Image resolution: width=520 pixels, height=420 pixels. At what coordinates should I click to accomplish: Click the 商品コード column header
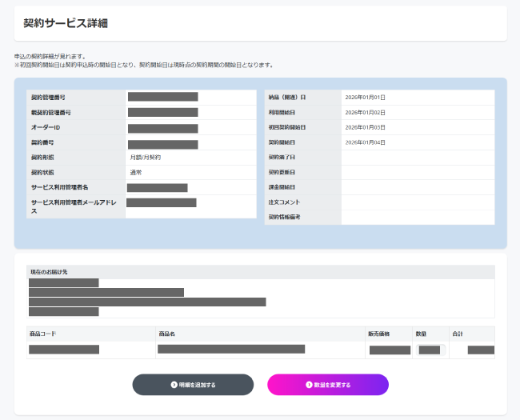tap(42, 334)
